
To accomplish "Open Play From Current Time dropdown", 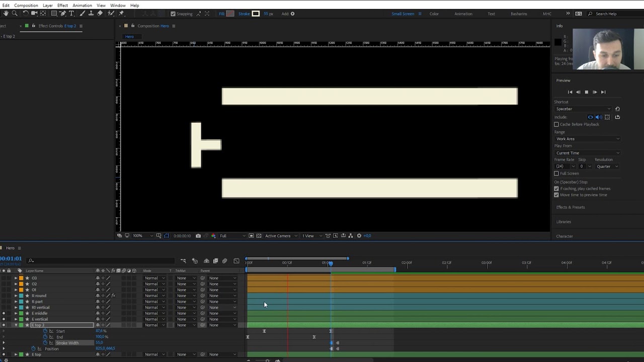I will pyautogui.click(x=588, y=153).
